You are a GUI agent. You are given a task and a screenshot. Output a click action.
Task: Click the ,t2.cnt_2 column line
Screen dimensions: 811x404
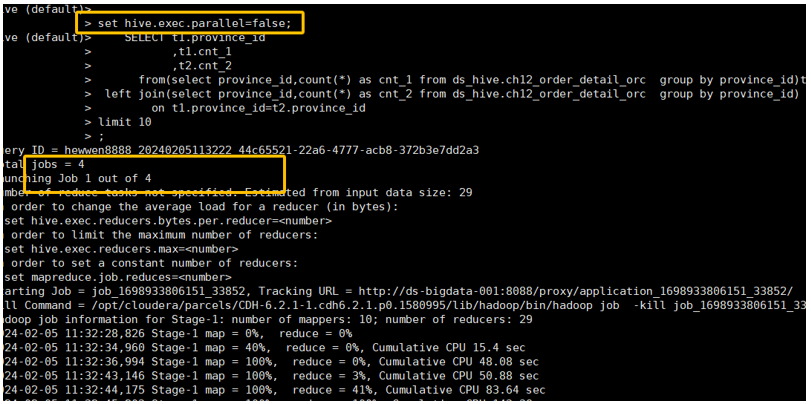pos(201,65)
